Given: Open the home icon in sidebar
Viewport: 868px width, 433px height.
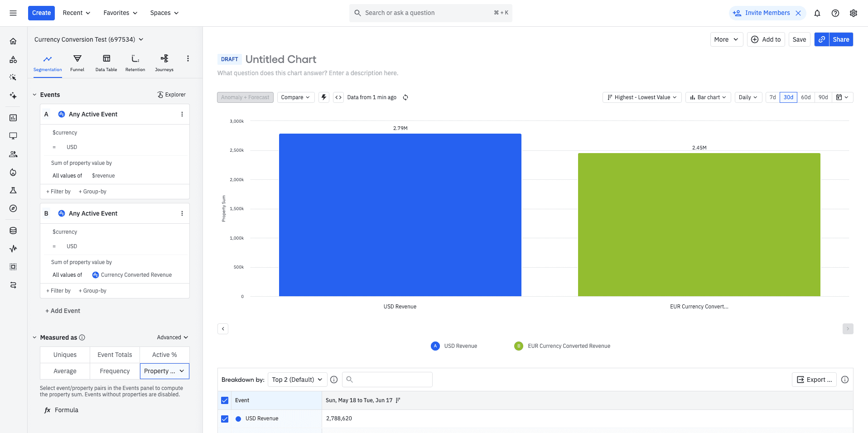Looking at the screenshot, I should point(13,41).
